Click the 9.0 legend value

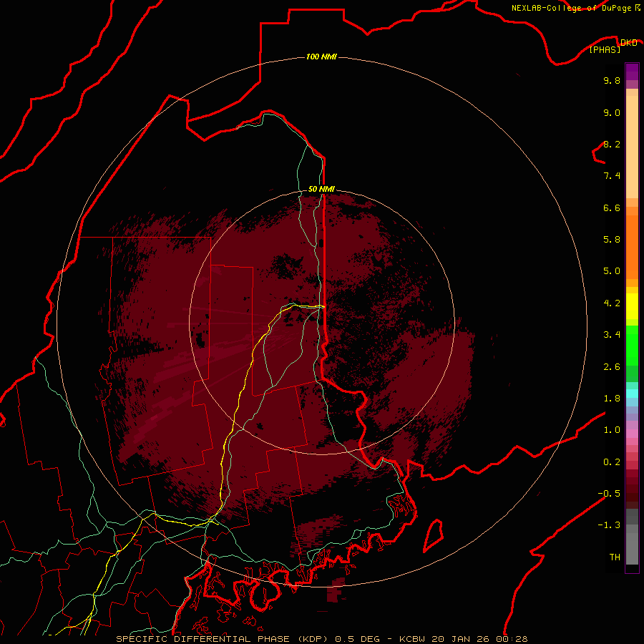pos(612,112)
